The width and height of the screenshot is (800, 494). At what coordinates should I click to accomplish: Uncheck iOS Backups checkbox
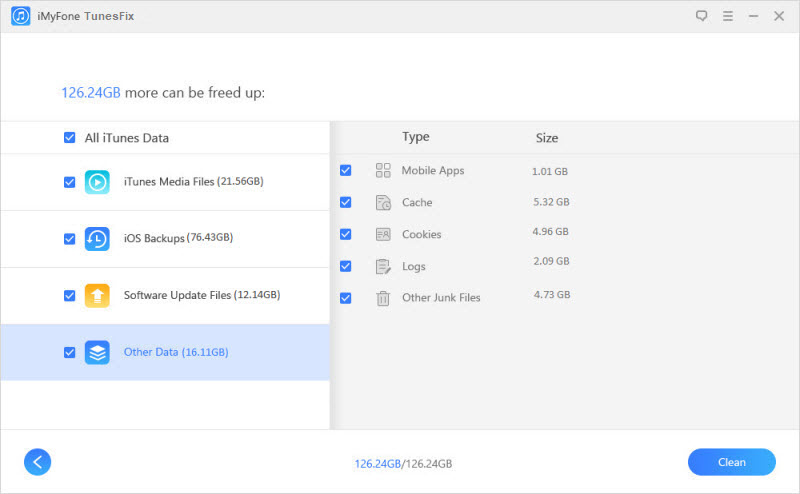click(x=70, y=239)
